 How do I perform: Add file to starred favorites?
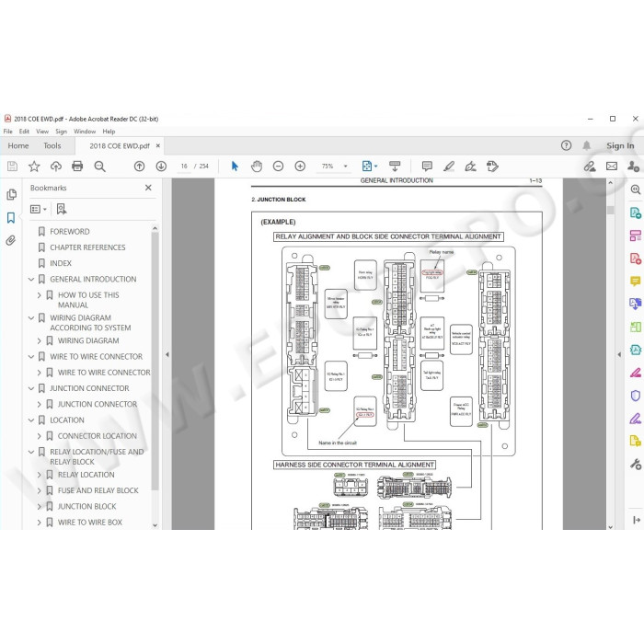pos(34,167)
